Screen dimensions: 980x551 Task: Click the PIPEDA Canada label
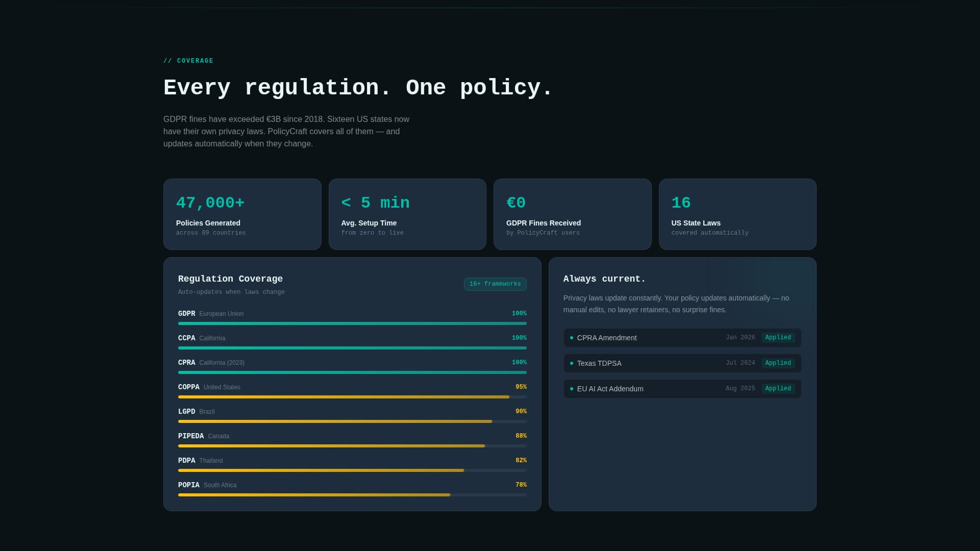coord(204,436)
